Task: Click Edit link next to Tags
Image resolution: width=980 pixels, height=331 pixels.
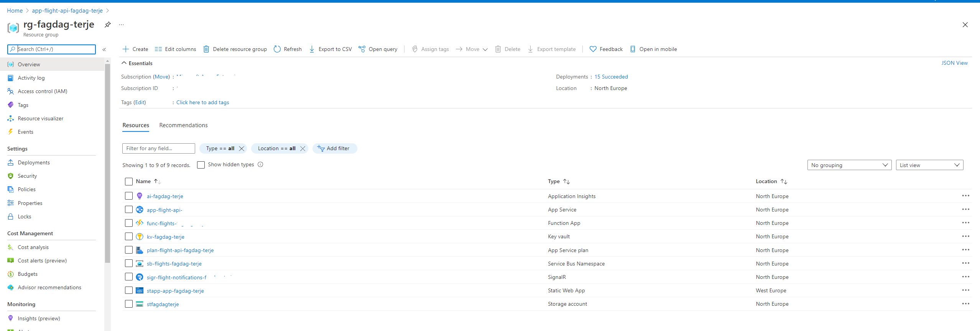Action: 140,102
